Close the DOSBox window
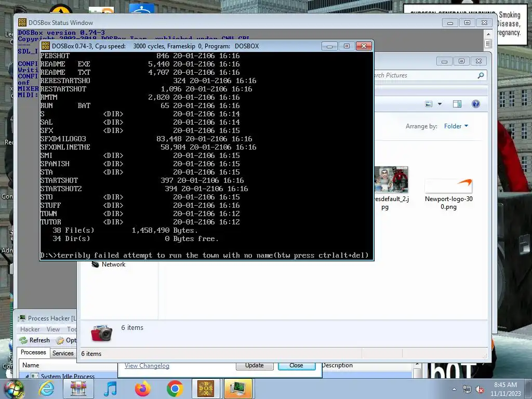The width and height of the screenshot is (532, 399). click(x=364, y=46)
